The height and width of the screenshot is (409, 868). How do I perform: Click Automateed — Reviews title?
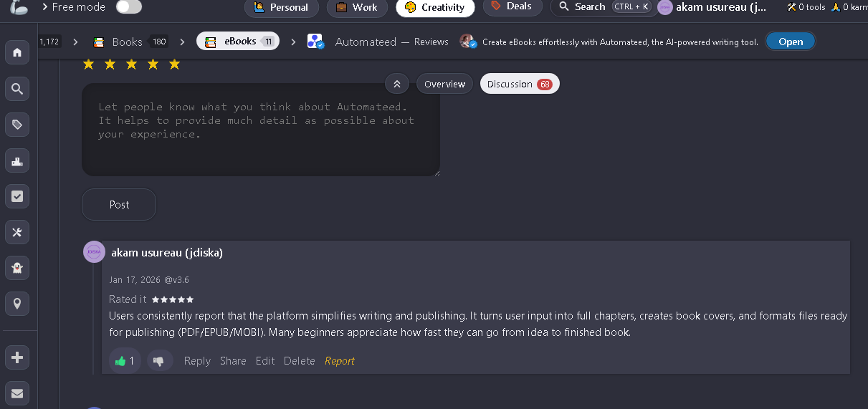click(x=392, y=42)
